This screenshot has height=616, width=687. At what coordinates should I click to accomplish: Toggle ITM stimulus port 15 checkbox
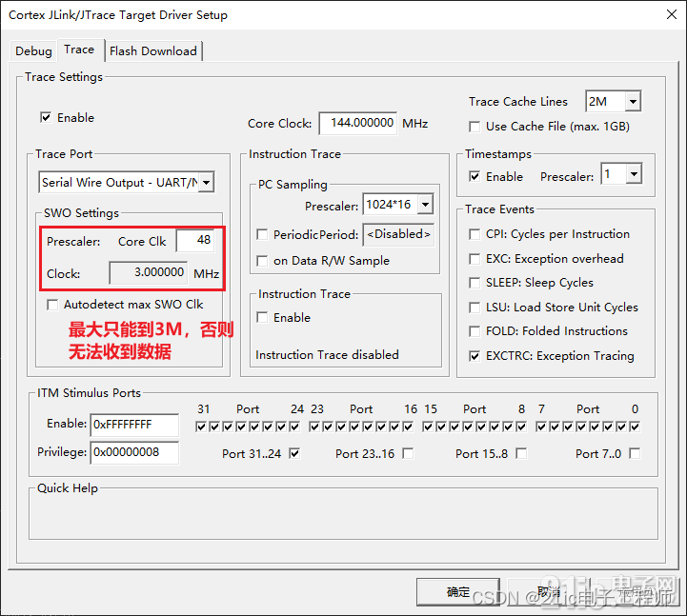pyautogui.click(x=428, y=427)
